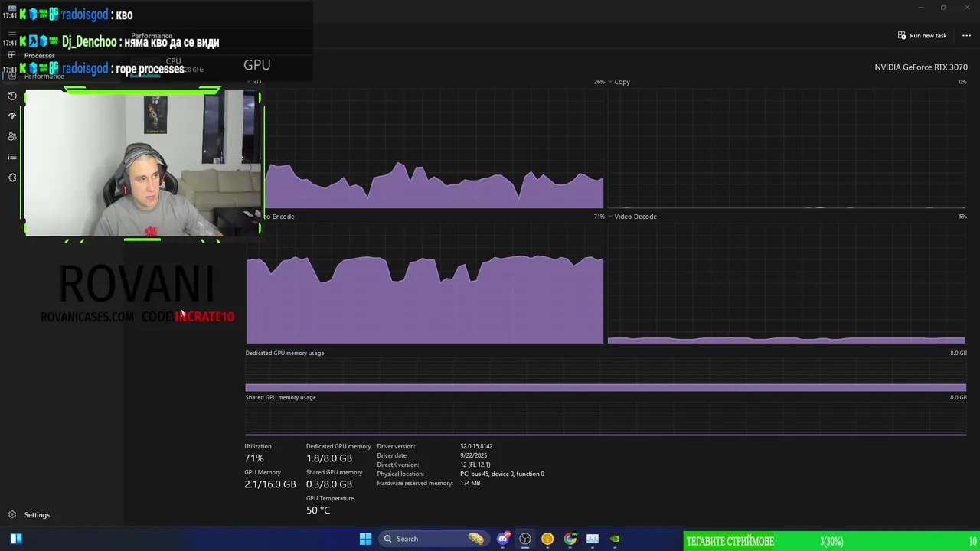Viewport: 980px width, 551px height.
Task: Click the GPU Temperature label
Action: click(x=330, y=498)
